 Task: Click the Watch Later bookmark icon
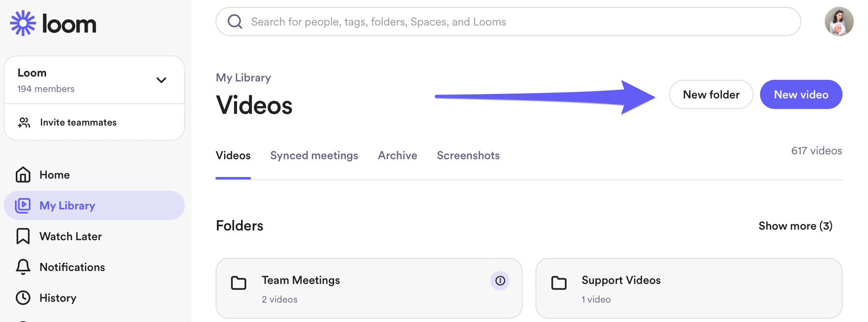pos(23,237)
